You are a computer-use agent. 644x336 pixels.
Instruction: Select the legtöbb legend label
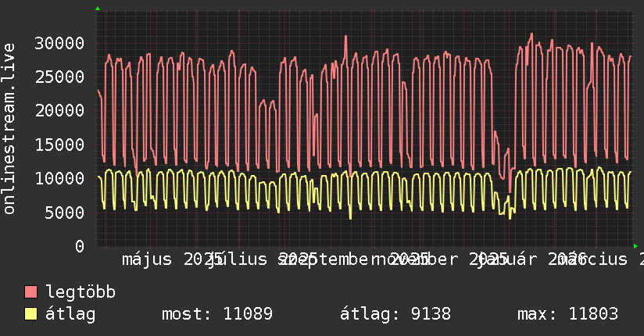80,292
